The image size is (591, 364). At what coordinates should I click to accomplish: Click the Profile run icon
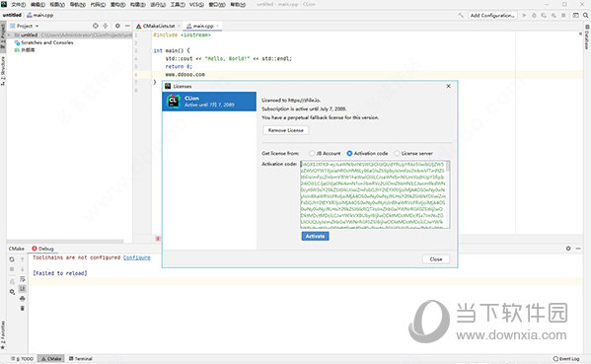click(x=554, y=16)
